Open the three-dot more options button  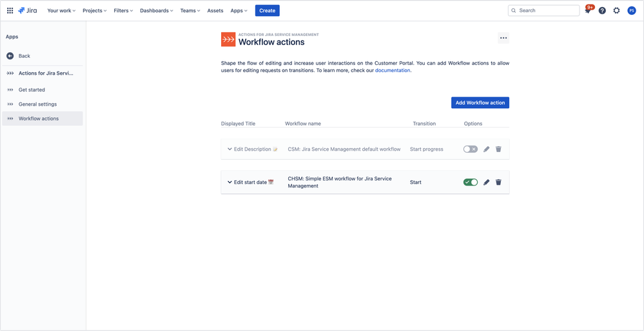[503, 38]
